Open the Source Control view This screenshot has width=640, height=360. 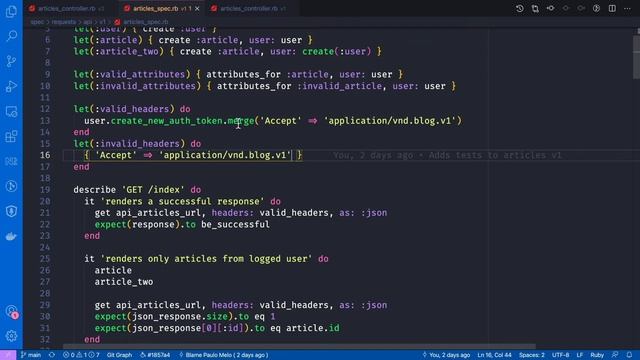tap(11, 61)
